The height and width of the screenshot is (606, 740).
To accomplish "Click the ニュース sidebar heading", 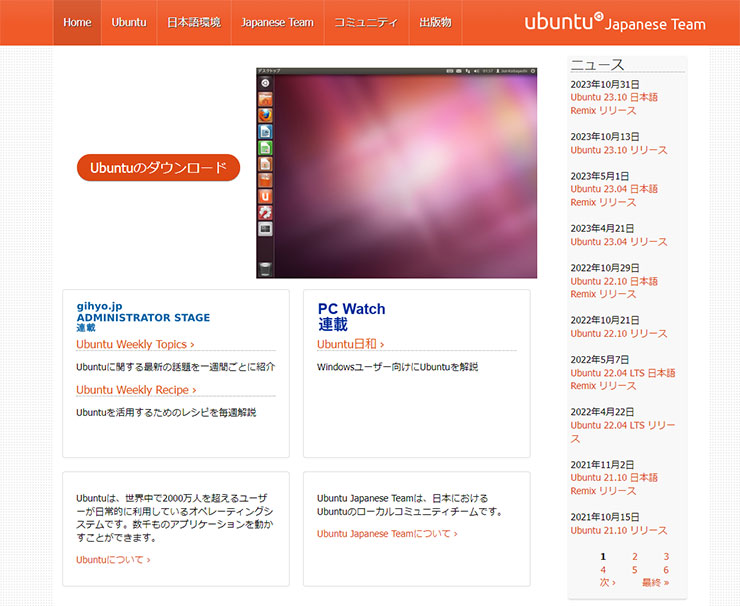I will coord(597,65).
